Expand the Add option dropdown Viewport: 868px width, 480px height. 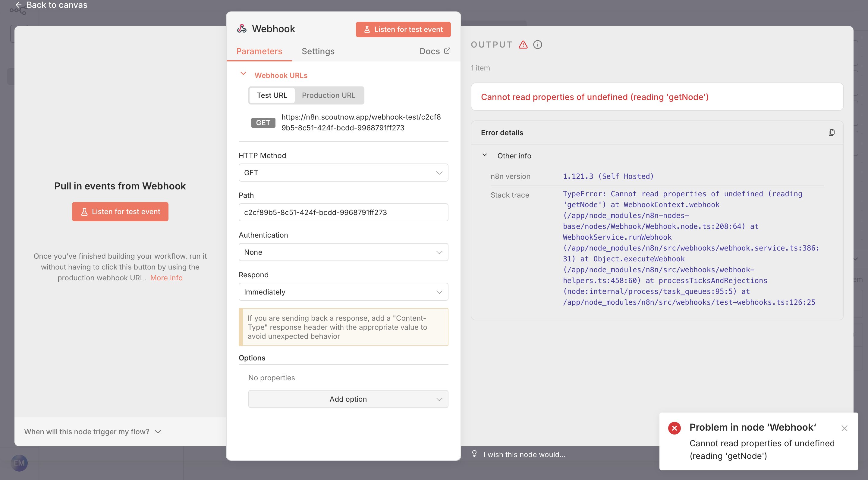click(348, 399)
